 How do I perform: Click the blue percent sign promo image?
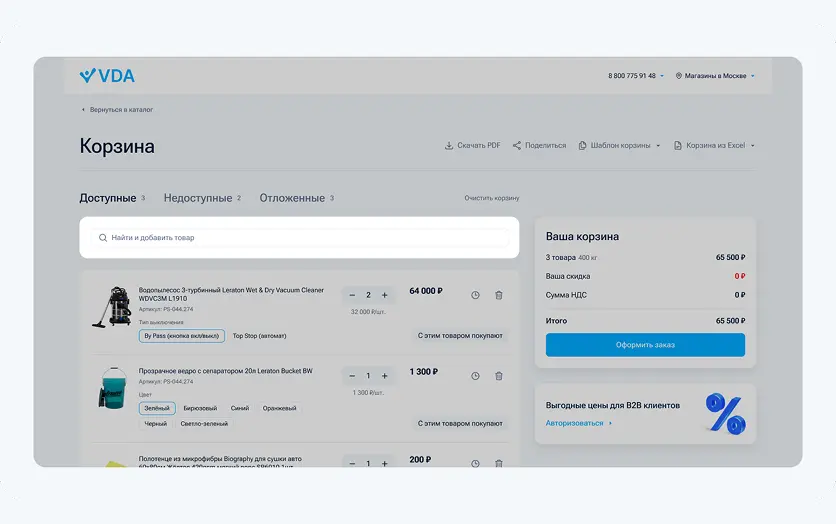pos(726,414)
